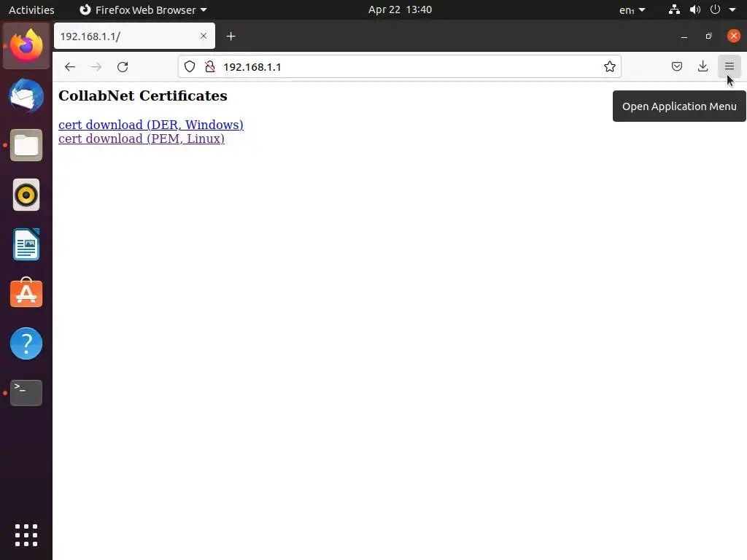Launch Firefox from the dock
The image size is (747, 560).
pos(26,46)
